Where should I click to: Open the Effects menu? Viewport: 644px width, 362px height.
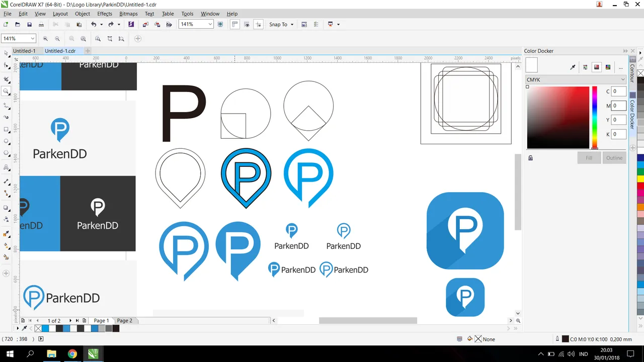click(x=105, y=14)
